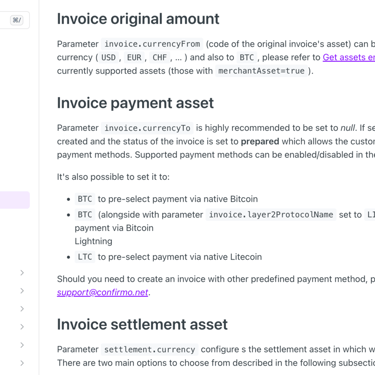This screenshot has width=375, height=375.
Task: Expand the third sidebar chevron from top
Action: [22, 309]
